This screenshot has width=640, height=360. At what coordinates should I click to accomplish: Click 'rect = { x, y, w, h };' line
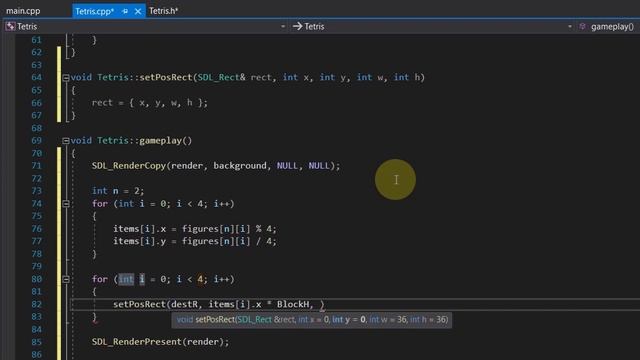pyautogui.click(x=150, y=103)
